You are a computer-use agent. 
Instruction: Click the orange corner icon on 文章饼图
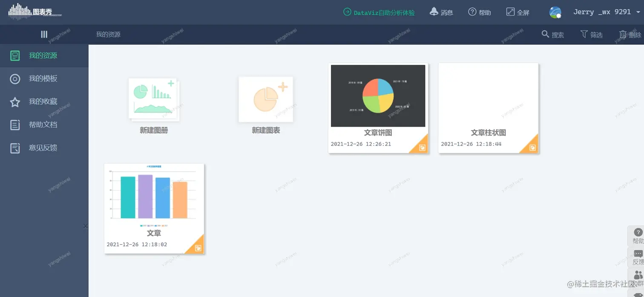pyautogui.click(x=421, y=147)
